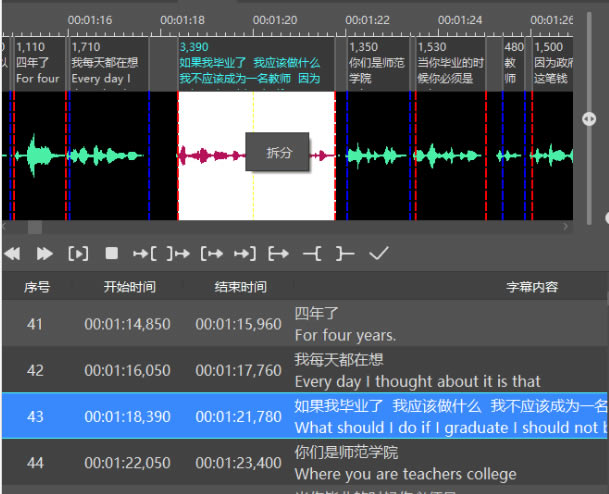The height and width of the screenshot is (494, 609).
Task: Click the bracket with long arrow icon
Action: (278, 254)
